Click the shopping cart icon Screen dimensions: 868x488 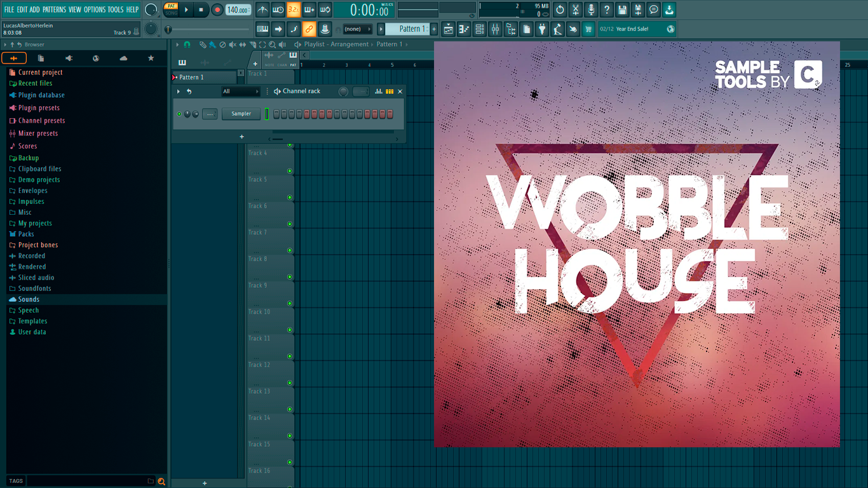(588, 29)
